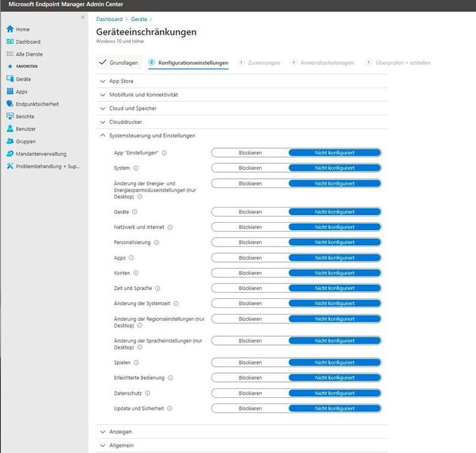
Task: Select Nicht konfiguriert for Erleichterte Bedienung
Action: tap(335, 377)
